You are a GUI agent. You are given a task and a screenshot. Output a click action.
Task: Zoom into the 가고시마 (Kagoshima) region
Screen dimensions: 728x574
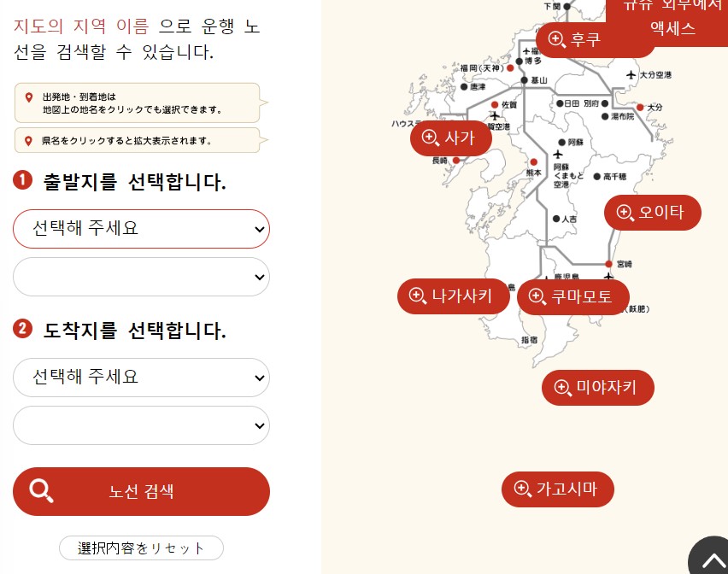[557, 489]
